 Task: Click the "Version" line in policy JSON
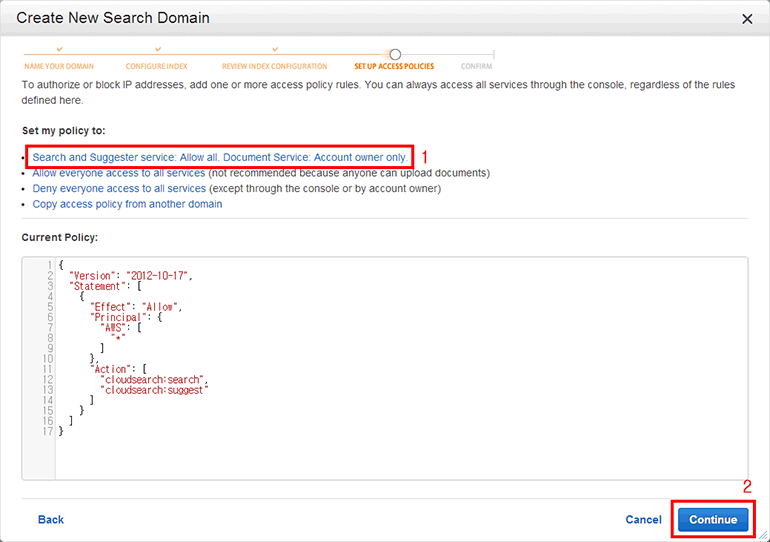[x=130, y=275]
